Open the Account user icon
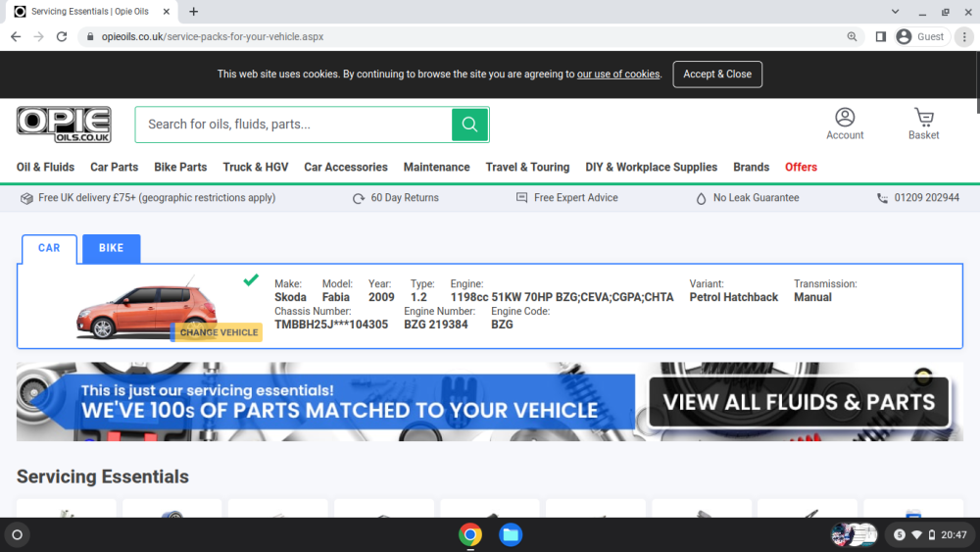Viewport: 980px width, 552px height. click(845, 118)
